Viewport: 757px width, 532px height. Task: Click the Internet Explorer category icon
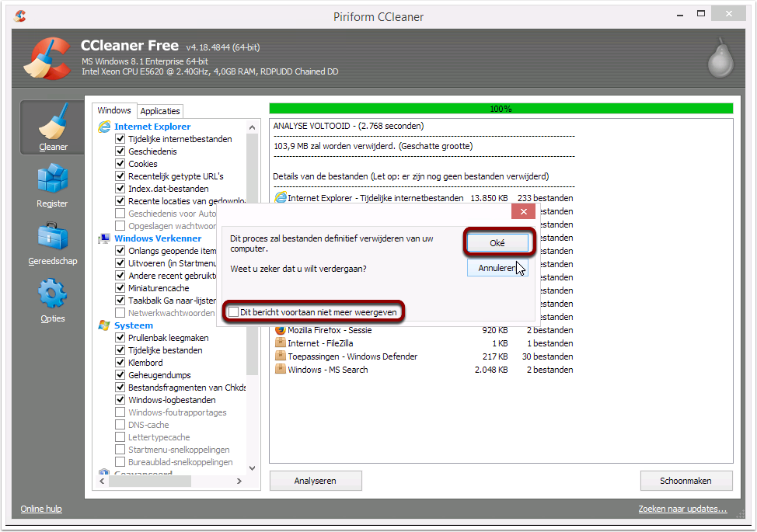click(104, 127)
